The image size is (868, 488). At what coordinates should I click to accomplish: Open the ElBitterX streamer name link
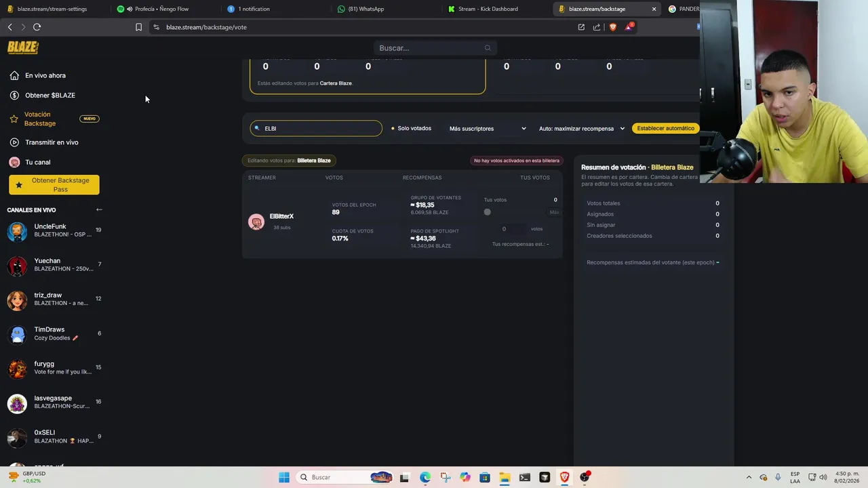[x=281, y=216]
